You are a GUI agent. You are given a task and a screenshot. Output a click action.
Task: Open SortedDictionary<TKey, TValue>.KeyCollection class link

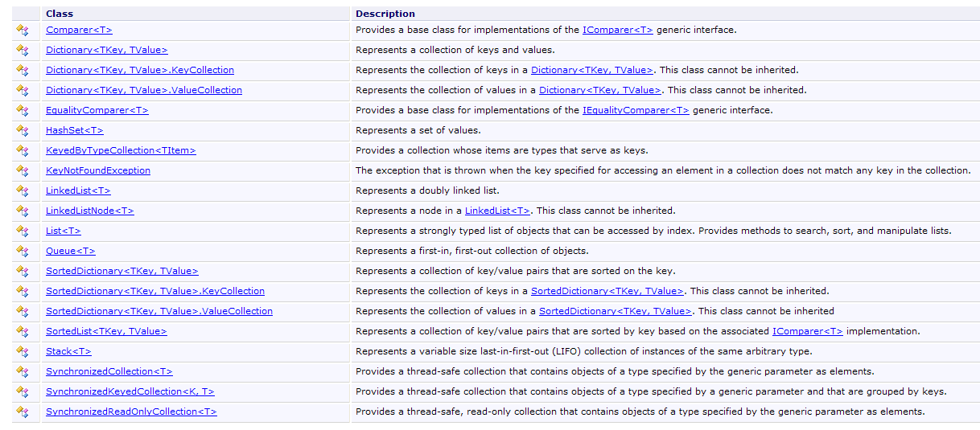coord(154,291)
